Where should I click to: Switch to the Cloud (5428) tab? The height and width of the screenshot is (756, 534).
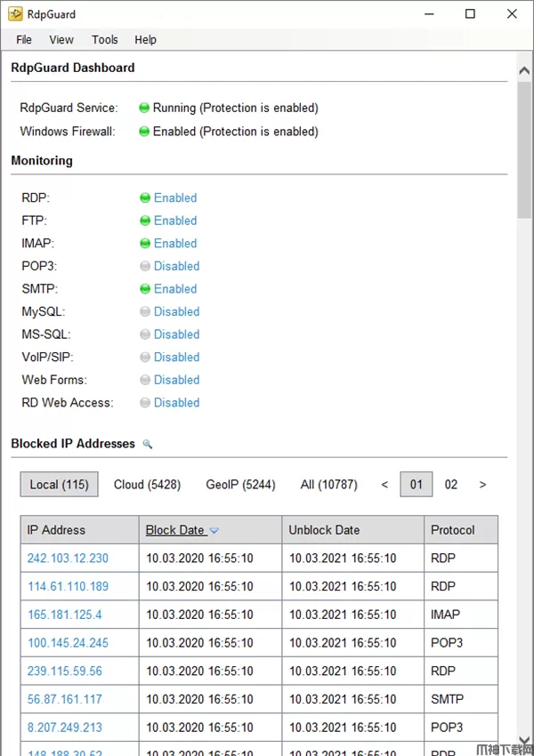pyautogui.click(x=147, y=485)
